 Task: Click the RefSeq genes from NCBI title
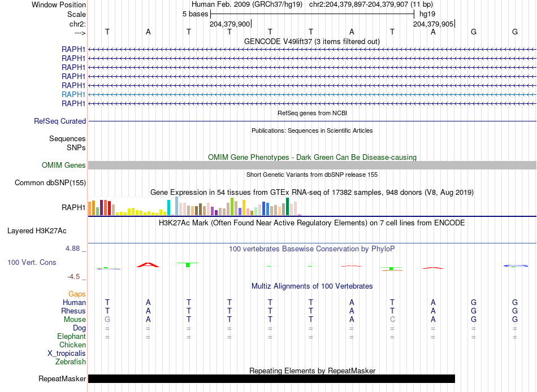[x=312, y=113]
